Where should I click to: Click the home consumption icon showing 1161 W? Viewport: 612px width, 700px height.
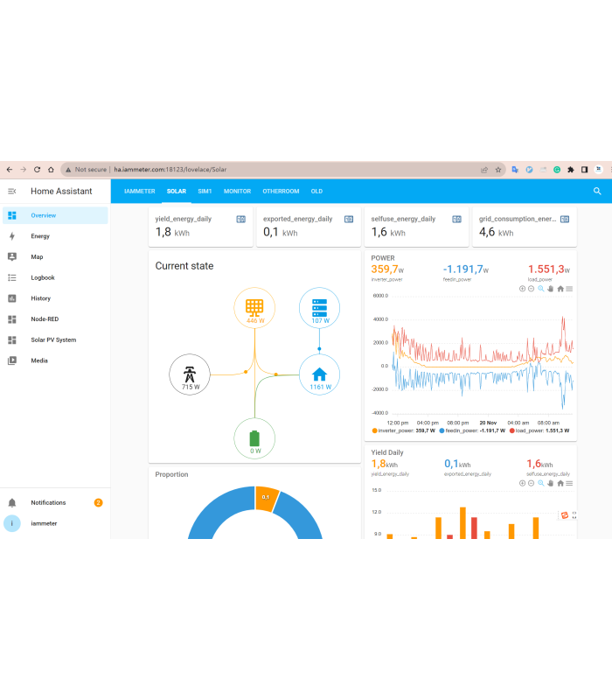click(x=319, y=375)
